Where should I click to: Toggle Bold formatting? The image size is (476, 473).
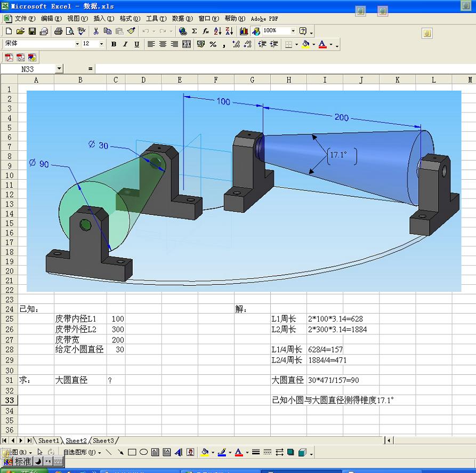[114, 44]
